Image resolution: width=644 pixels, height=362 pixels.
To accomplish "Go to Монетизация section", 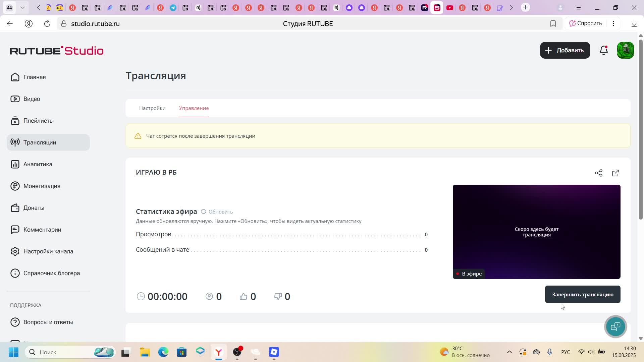I will (x=42, y=186).
